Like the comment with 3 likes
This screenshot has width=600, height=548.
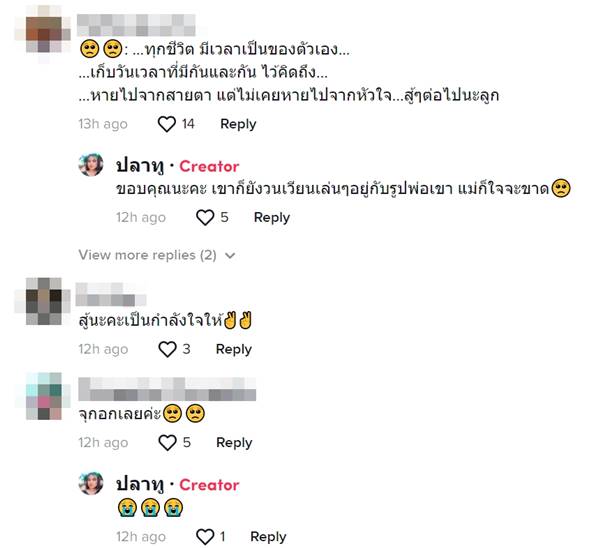point(167,349)
